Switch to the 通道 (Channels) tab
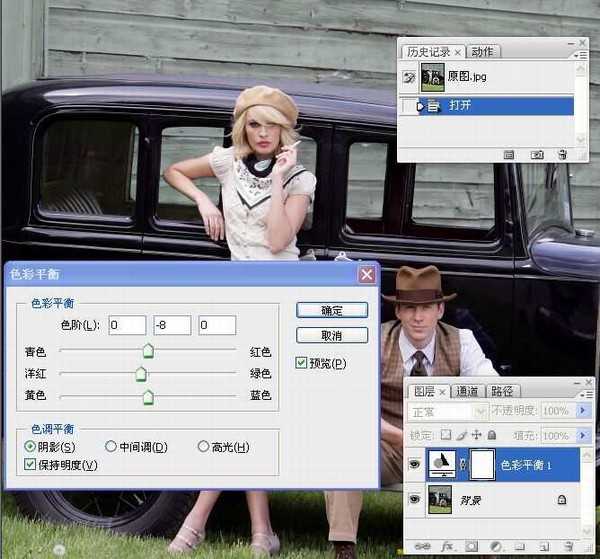Image resolution: width=600 pixels, height=559 pixels. tap(466, 391)
